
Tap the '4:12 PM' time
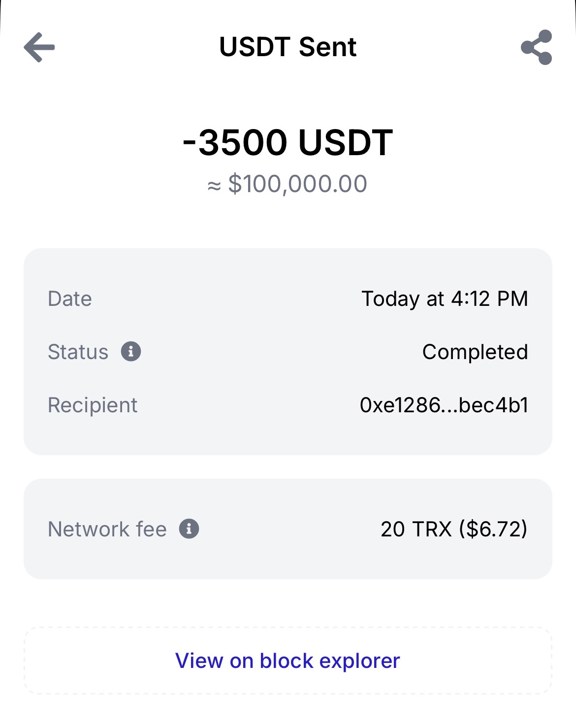[x=489, y=299]
